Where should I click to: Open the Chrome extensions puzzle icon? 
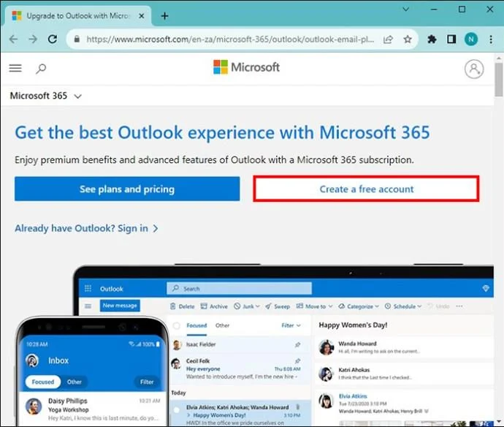[432, 39]
